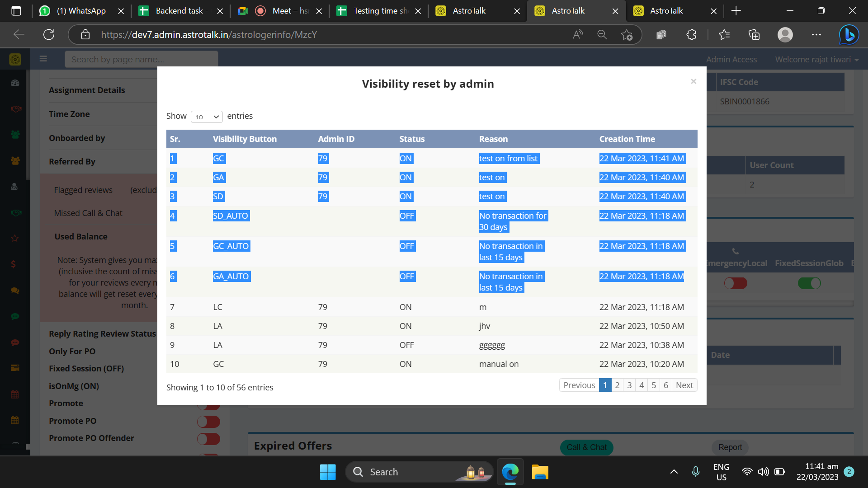
Task: Switch to the WhatsApp browser tab
Action: pyautogui.click(x=81, y=11)
